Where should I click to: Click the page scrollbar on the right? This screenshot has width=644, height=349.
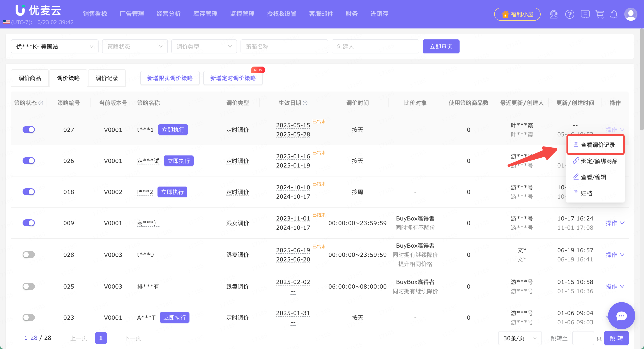coord(642,80)
